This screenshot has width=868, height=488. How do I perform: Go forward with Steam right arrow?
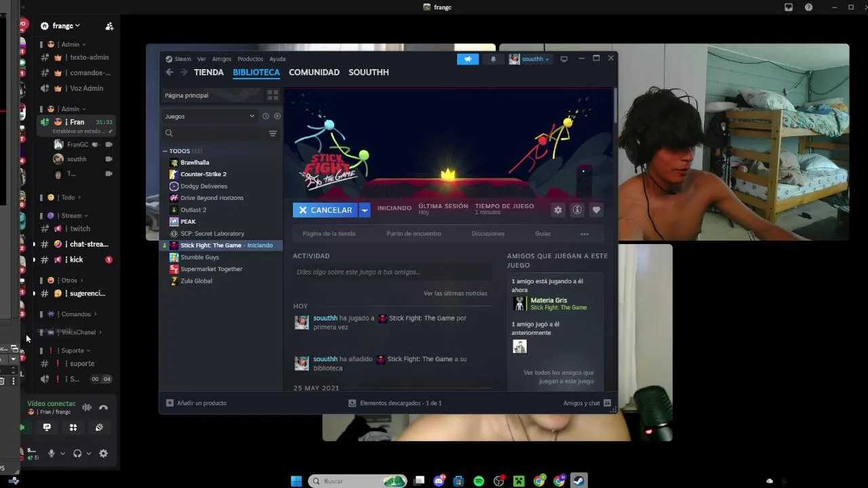[183, 72]
